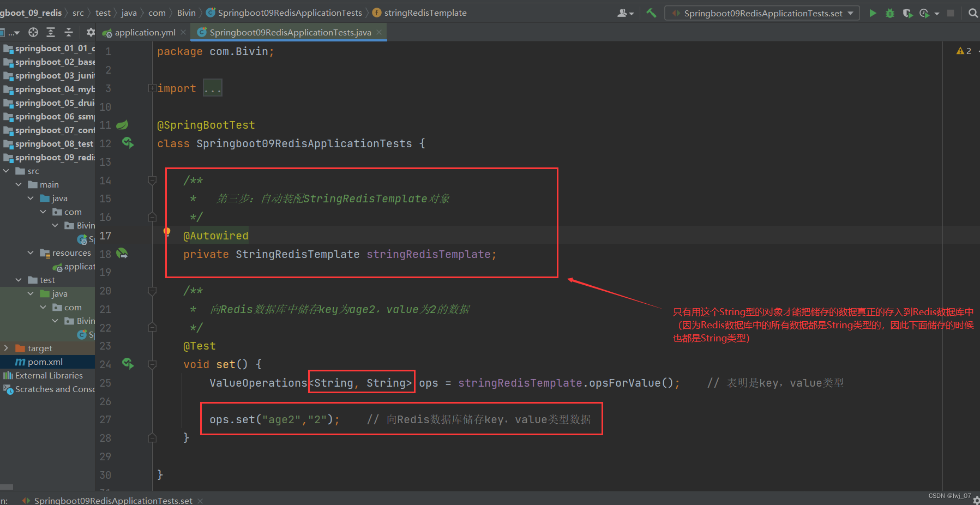Select the Springboot09RedisApplicationTests.java tab
This screenshot has height=505, width=980.
290,33
